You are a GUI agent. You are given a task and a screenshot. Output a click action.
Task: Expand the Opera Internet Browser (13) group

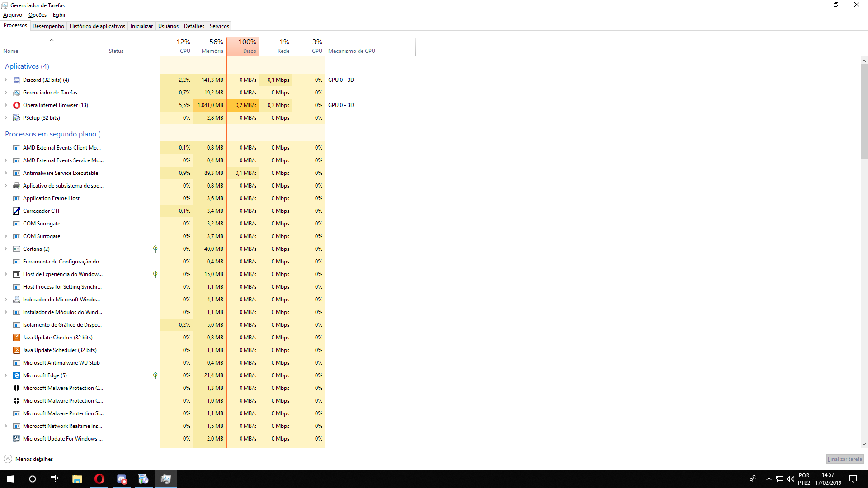click(6, 105)
